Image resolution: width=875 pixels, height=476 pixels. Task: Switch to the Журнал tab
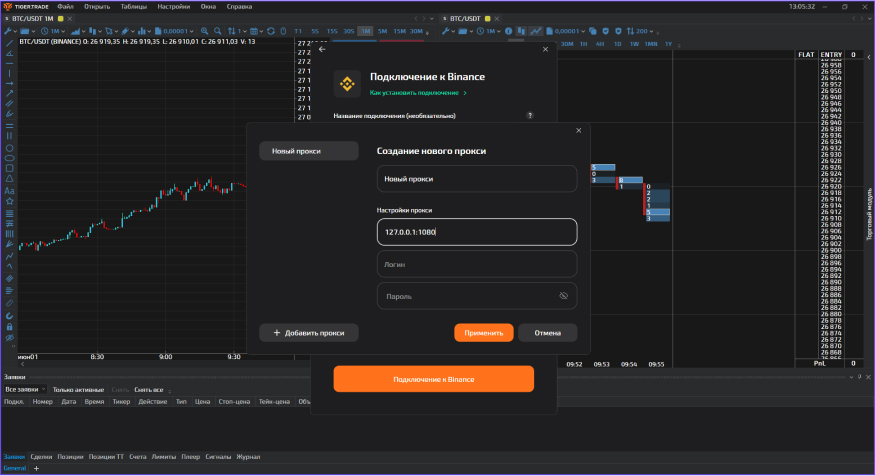pos(248,457)
